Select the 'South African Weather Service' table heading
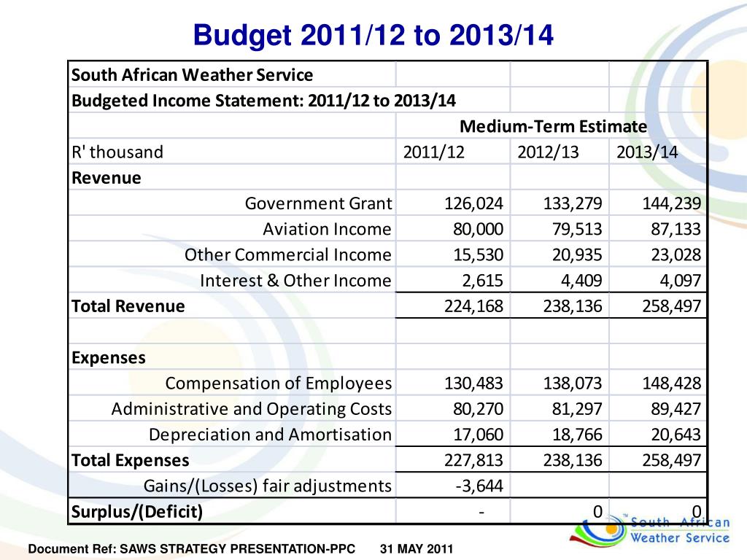Screen dimensions: 747x560 click(x=192, y=75)
